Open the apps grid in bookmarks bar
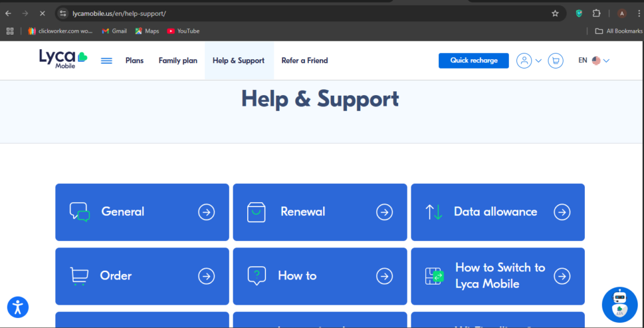Image resolution: width=644 pixels, height=328 pixels. click(10, 31)
